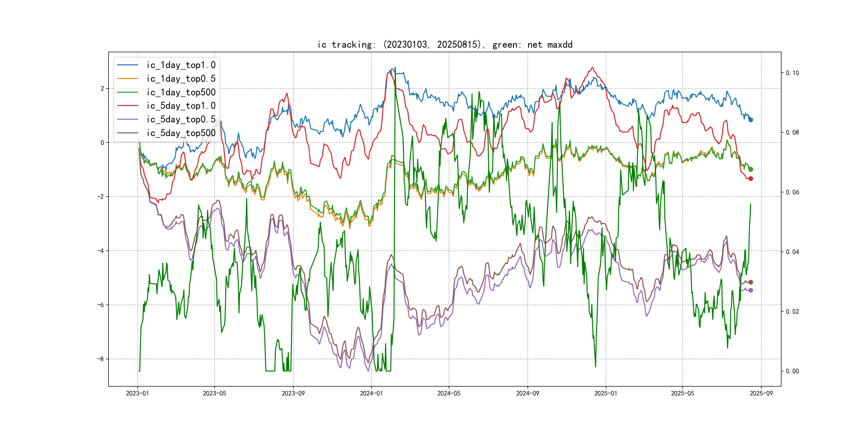Image resolution: width=868 pixels, height=434 pixels.
Task: Click the purple line swatch in legend
Action: (127, 119)
